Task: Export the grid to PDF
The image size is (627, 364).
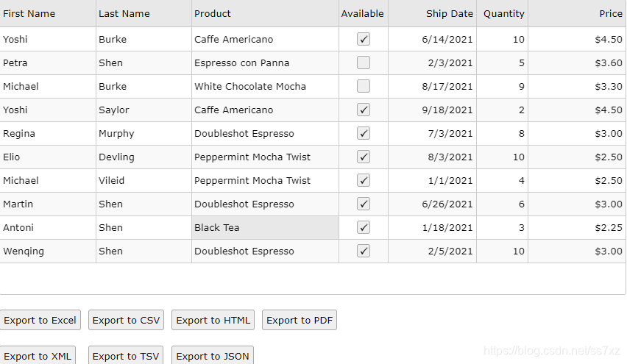Action: tap(300, 320)
